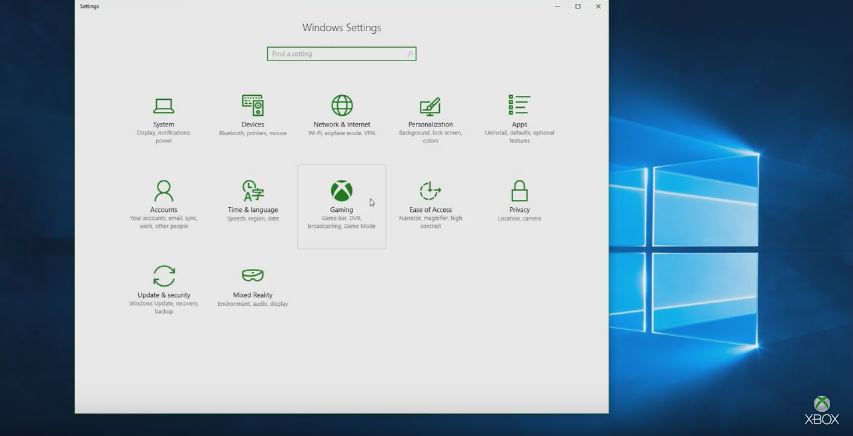Open the Personalization icon
Viewport: 853px width, 436px height.
pos(430,106)
